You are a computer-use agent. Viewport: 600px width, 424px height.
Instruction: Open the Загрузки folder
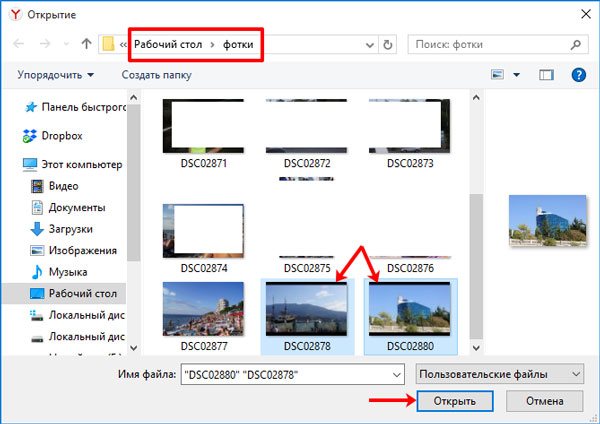click(61, 229)
